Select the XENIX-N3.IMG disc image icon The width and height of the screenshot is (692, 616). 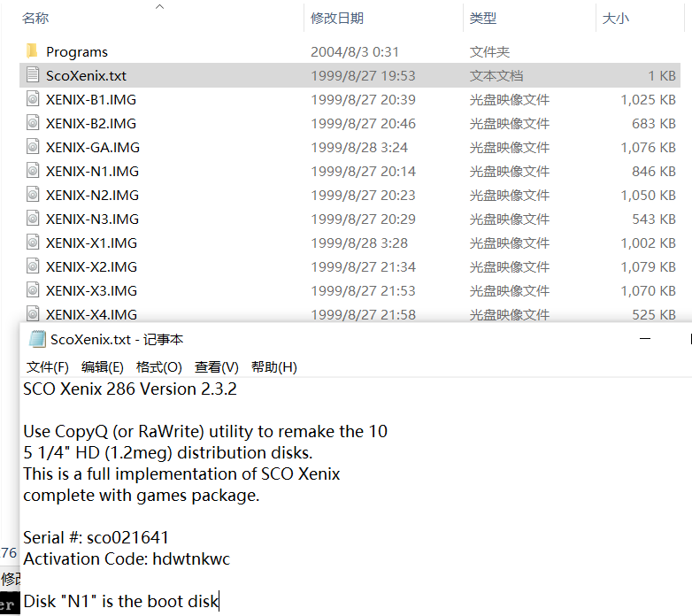pyautogui.click(x=33, y=218)
